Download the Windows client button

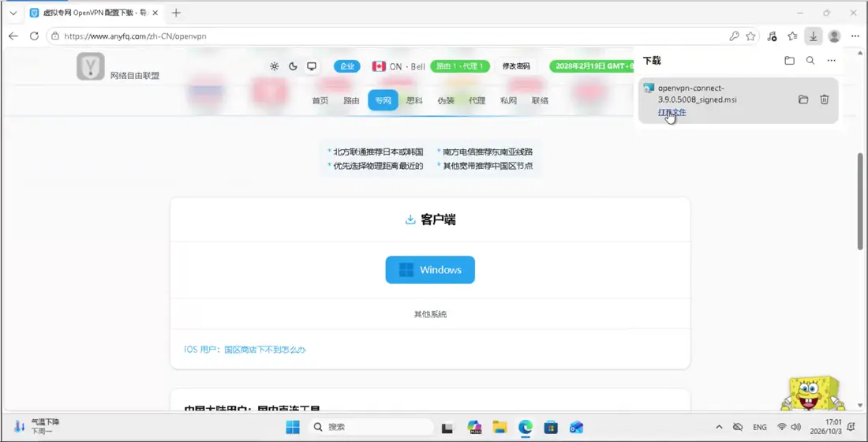click(x=430, y=270)
